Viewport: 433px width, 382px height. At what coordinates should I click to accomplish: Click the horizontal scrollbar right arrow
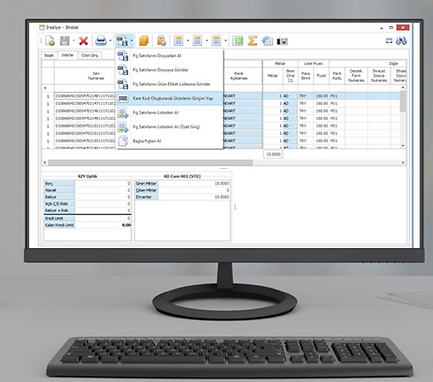403,163
